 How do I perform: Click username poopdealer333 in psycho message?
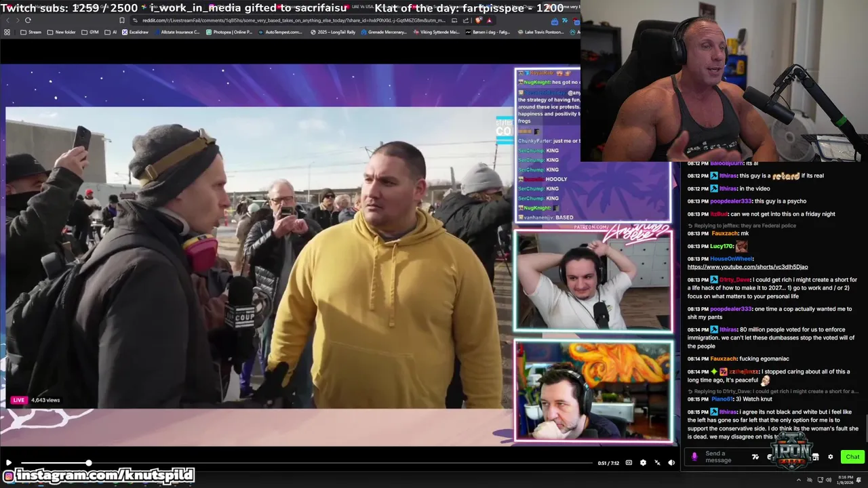click(731, 201)
